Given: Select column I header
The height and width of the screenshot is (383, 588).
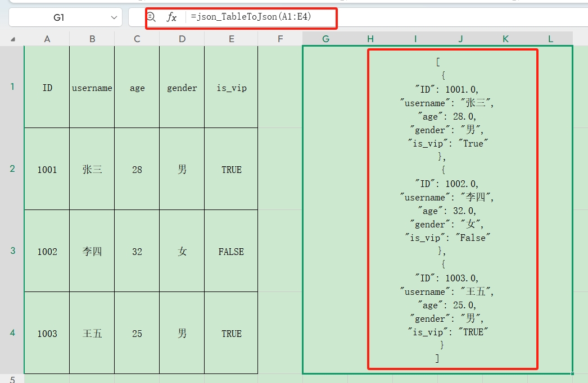Looking at the screenshot, I should click(415, 39).
